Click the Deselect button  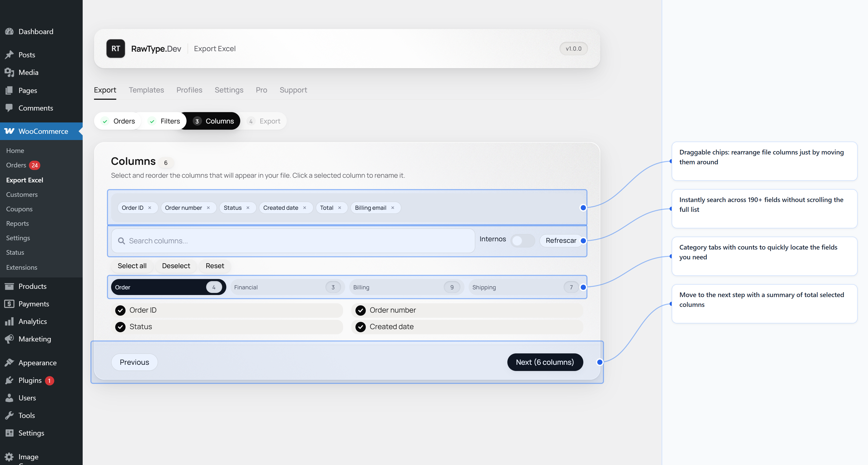click(176, 266)
